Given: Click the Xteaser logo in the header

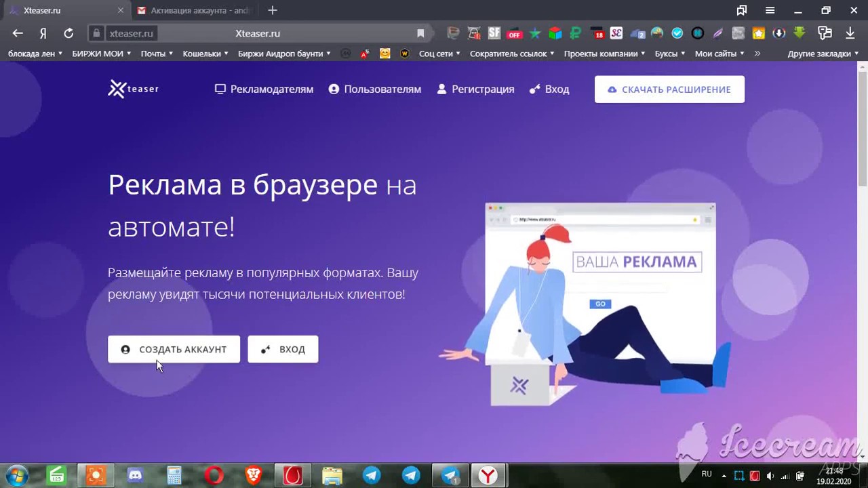Looking at the screenshot, I should tap(133, 89).
